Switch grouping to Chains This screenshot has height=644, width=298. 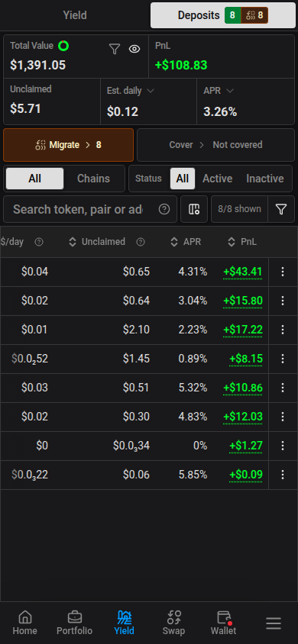coord(94,179)
